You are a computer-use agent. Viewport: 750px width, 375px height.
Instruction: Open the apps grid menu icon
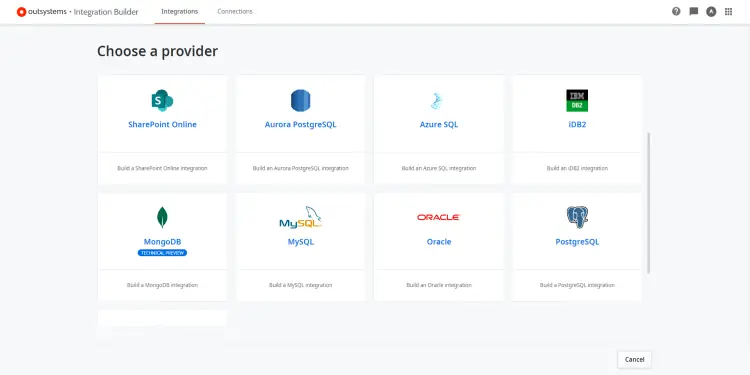click(x=728, y=11)
